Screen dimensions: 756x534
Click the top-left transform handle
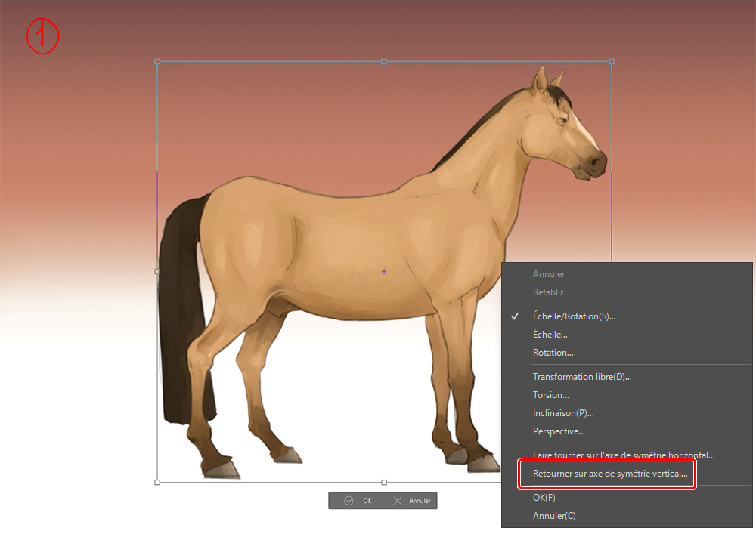point(157,61)
